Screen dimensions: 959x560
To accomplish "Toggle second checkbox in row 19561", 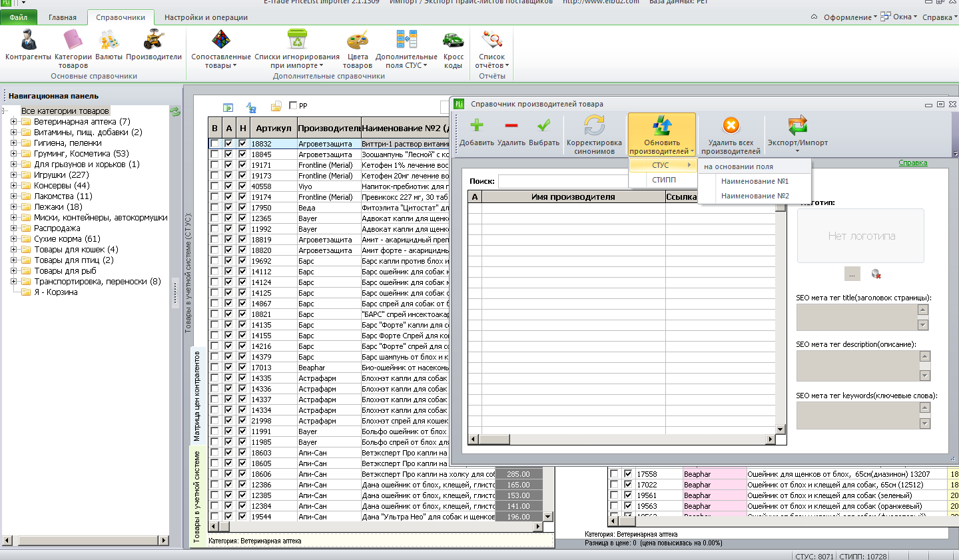I will 628,495.
